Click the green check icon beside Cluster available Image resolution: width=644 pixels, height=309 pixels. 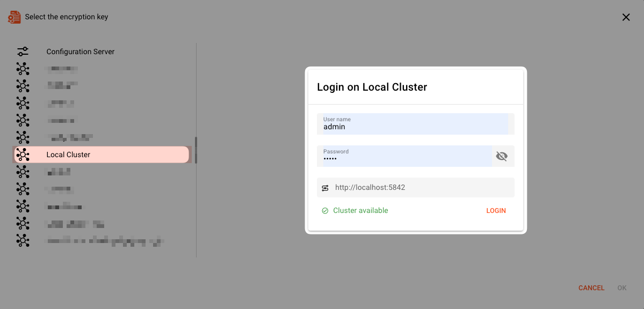(325, 210)
